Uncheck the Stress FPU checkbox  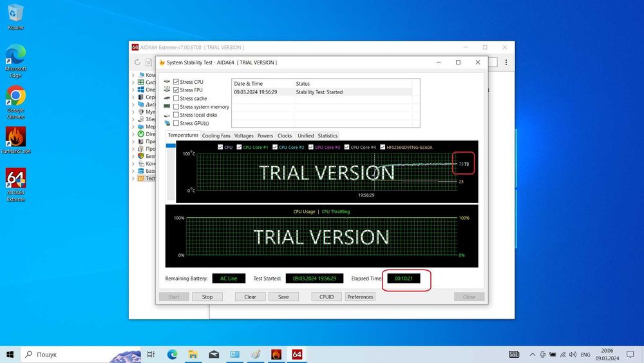176,90
